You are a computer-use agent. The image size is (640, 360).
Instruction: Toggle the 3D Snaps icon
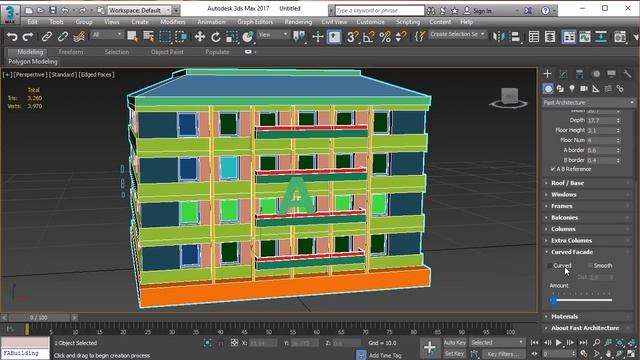point(352,37)
